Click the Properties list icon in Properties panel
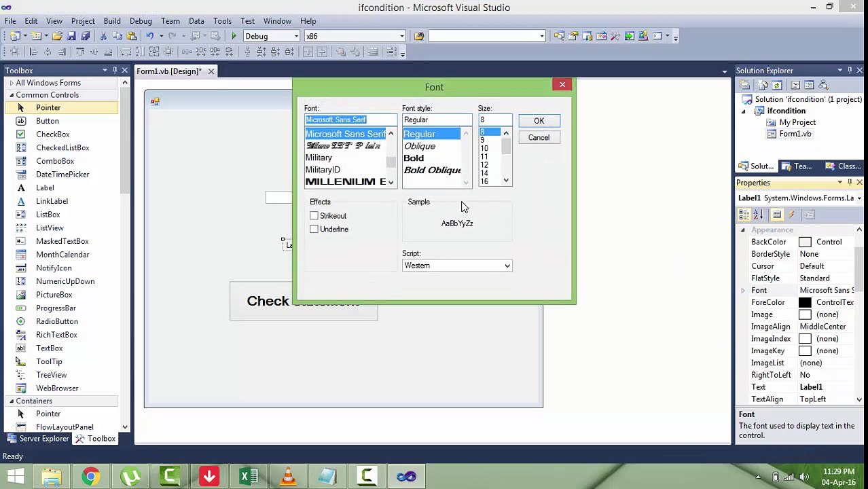 pos(777,215)
